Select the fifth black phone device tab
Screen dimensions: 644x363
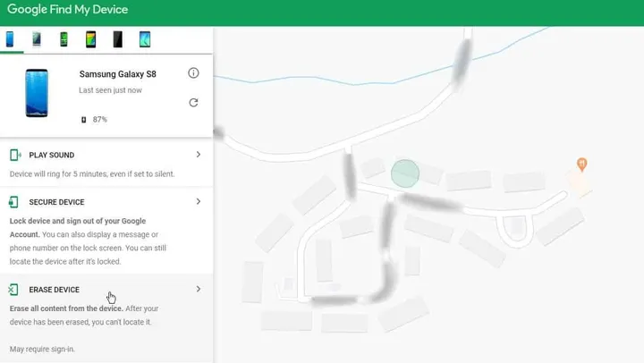118,39
